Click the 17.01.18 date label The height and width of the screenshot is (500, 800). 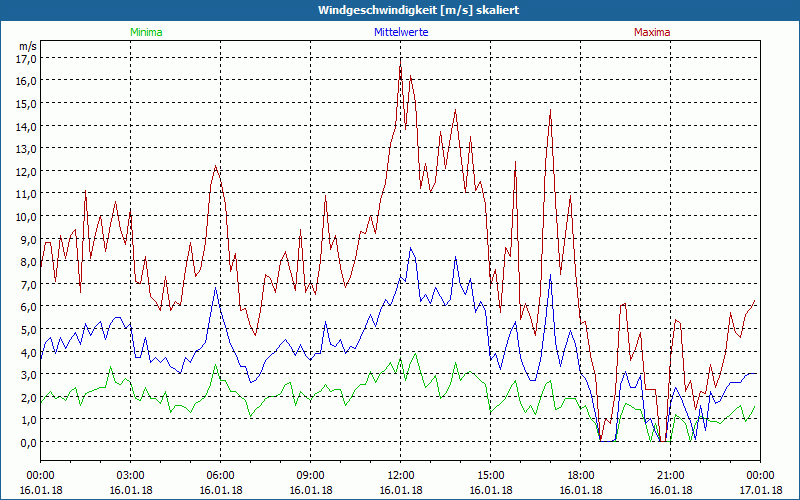pos(760,489)
